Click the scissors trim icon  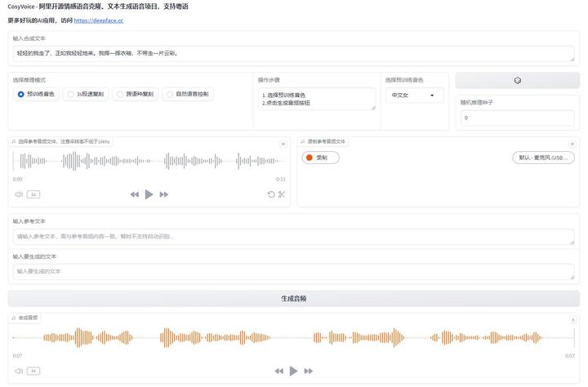point(282,194)
